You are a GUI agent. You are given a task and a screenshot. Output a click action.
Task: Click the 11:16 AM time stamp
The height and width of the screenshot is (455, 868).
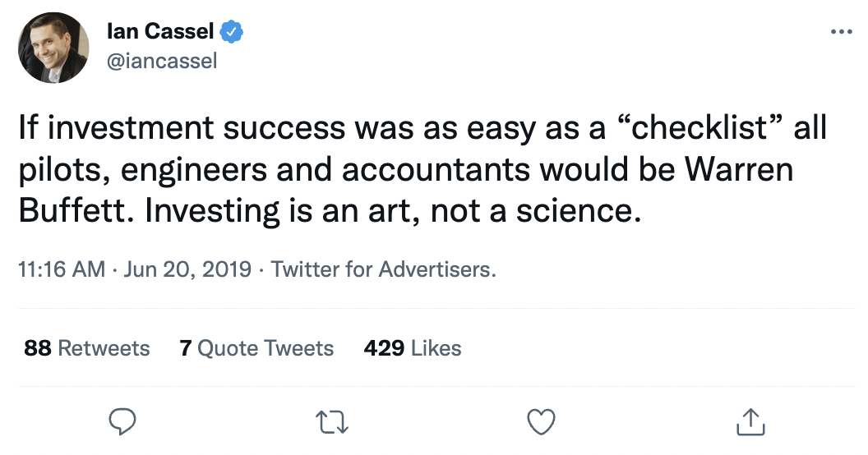(61, 269)
